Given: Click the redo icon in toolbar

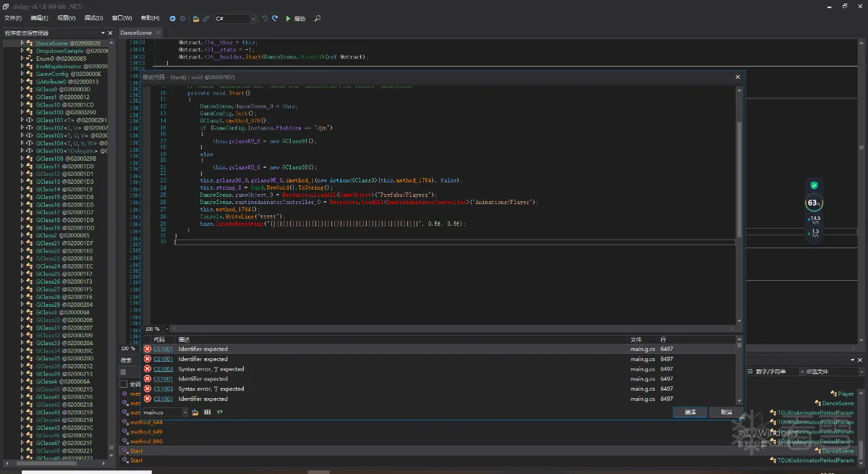Looking at the screenshot, I should tap(275, 18).
